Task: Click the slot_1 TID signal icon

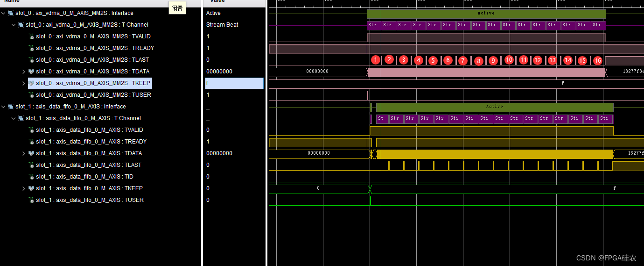Action: pos(31,177)
